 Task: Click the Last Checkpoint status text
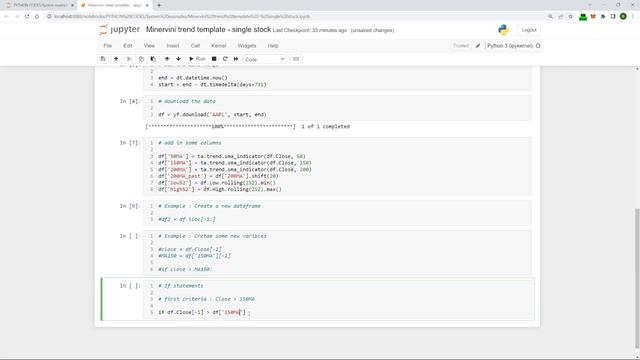(x=310, y=30)
